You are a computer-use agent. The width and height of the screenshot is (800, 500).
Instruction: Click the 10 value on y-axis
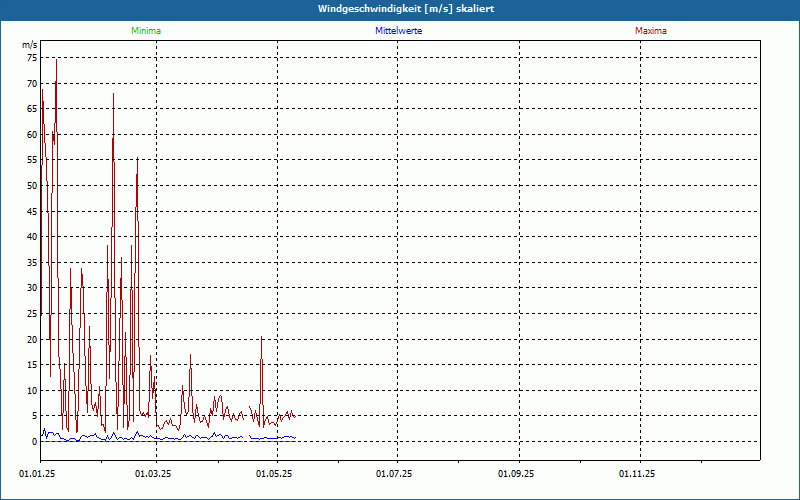coord(32,391)
